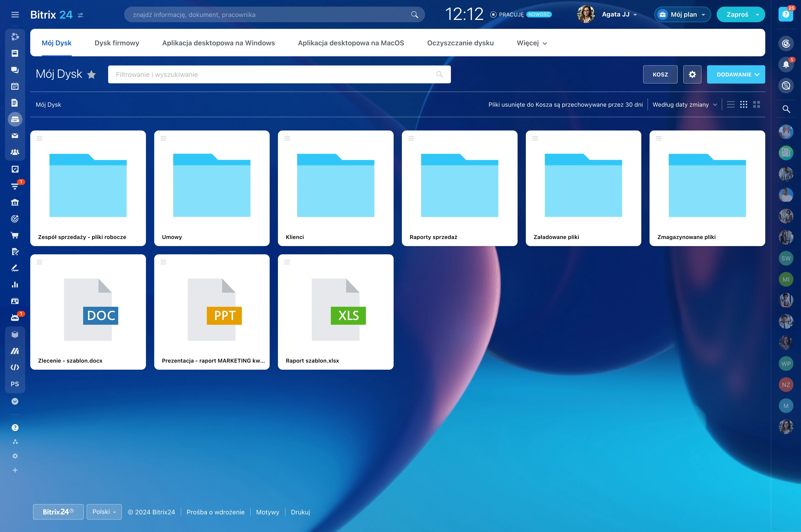Click the notifications bell icon
Viewport: 801px width, 532px height.
point(786,65)
